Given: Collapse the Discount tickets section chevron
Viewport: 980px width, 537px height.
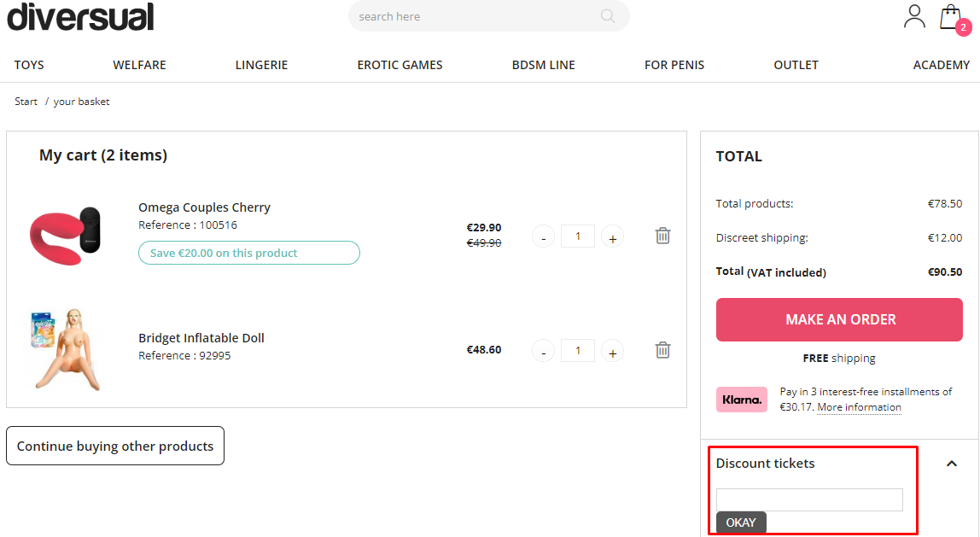Looking at the screenshot, I should point(952,464).
